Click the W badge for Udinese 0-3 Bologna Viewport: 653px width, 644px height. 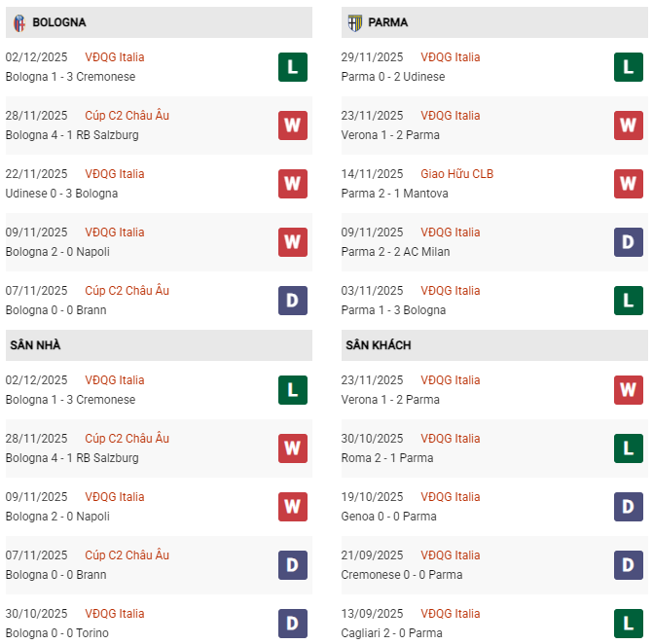point(292,184)
